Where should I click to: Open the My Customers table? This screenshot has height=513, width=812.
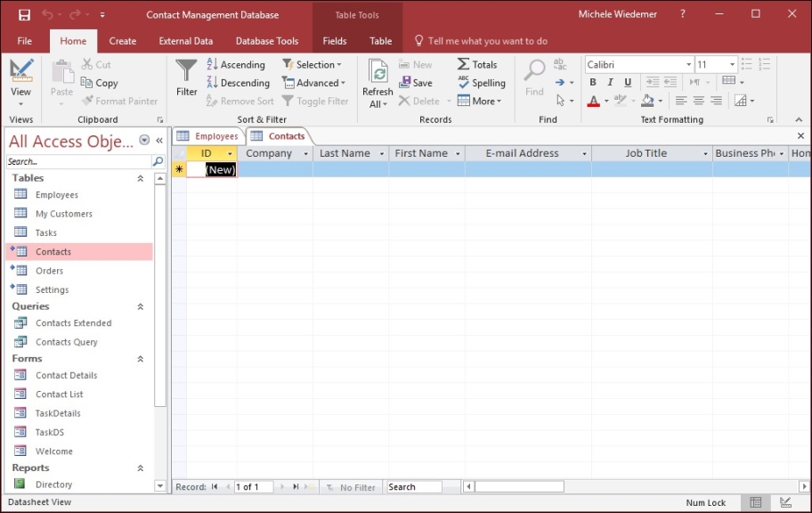[64, 214]
